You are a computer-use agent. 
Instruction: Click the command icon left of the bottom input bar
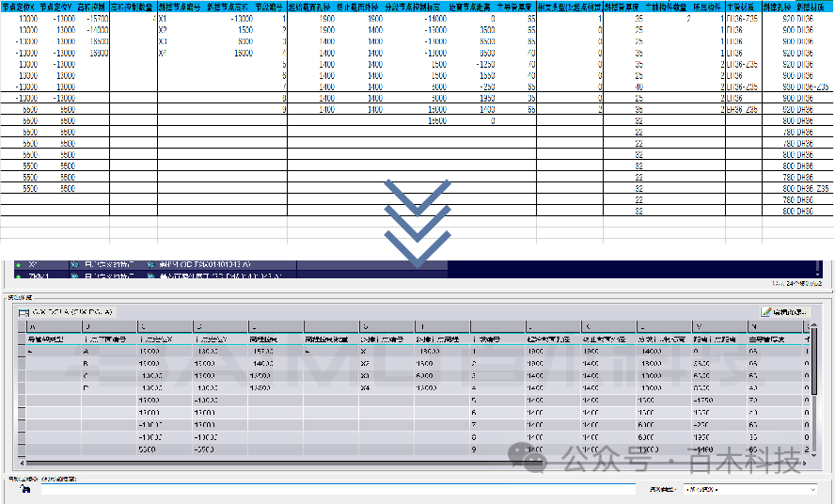click(24, 490)
